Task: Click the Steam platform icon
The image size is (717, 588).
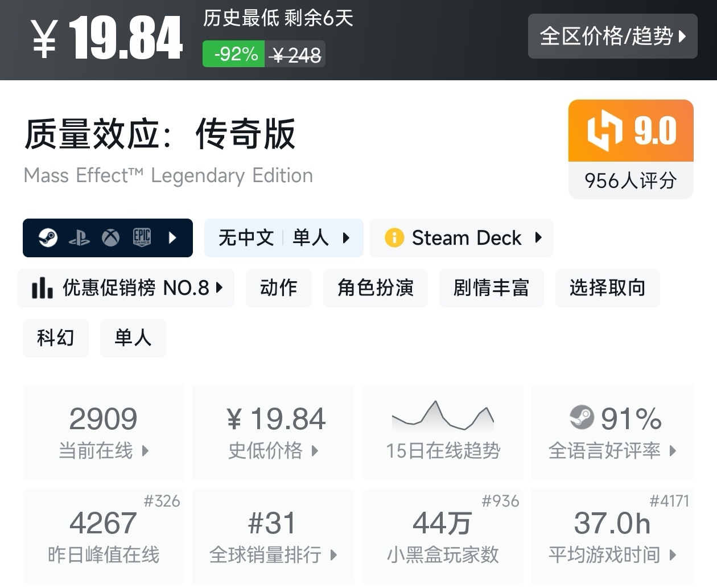Action: [48, 237]
